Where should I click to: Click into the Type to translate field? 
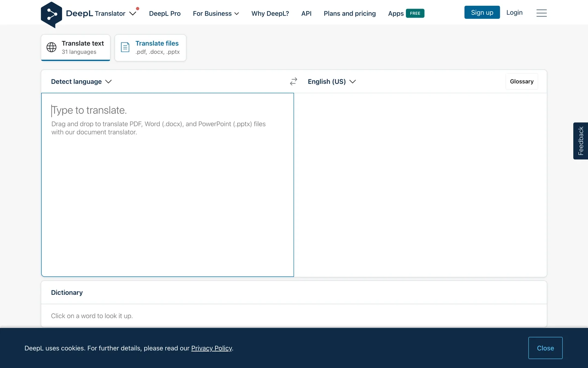(167, 185)
